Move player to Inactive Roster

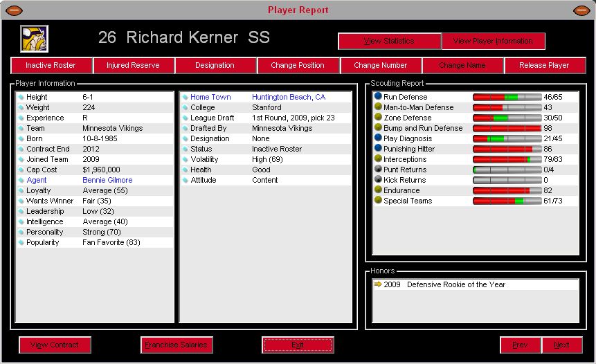point(52,66)
